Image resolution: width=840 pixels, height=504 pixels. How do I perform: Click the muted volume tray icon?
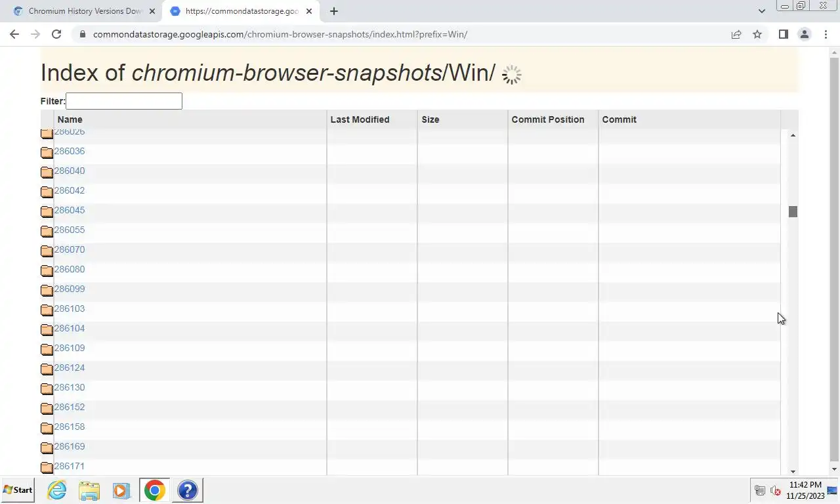pos(776,490)
